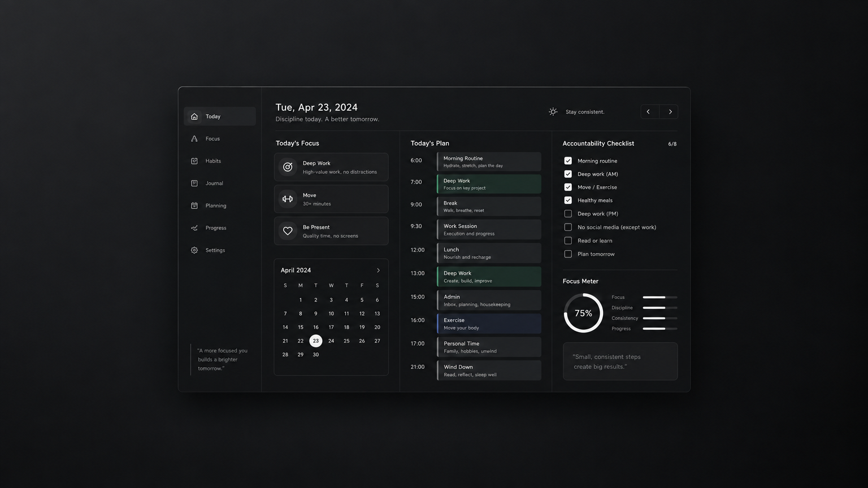This screenshot has height=488, width=868.
Task: Switch to the Journal section label
Action: pos(214,183)
